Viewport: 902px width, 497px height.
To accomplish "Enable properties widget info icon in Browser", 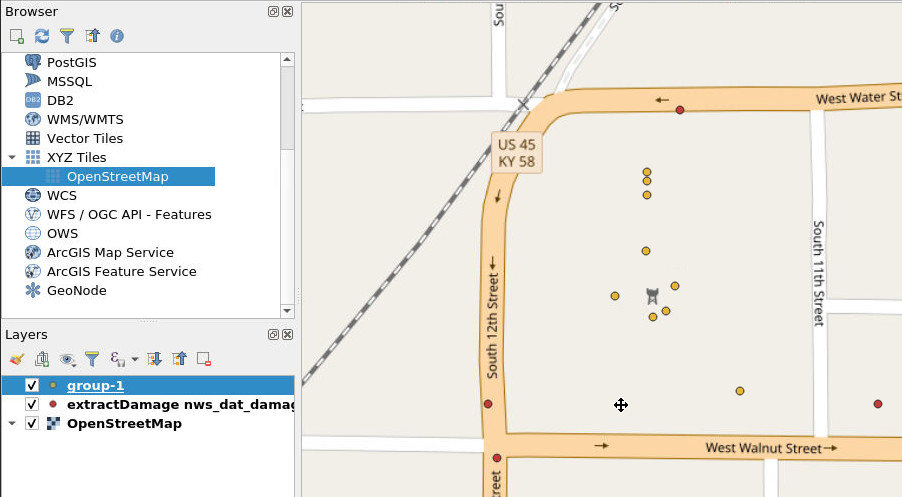I will point(117,36).
